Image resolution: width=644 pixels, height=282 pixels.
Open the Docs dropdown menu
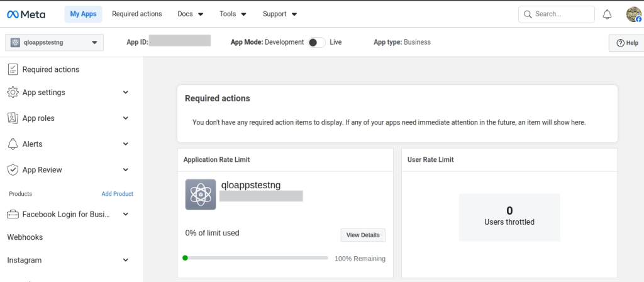point(191,14)
